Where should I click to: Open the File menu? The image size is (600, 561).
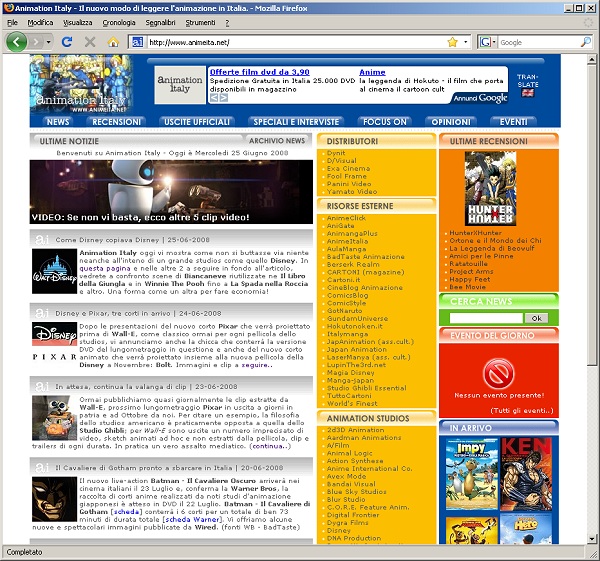click(x=13, y=23)
